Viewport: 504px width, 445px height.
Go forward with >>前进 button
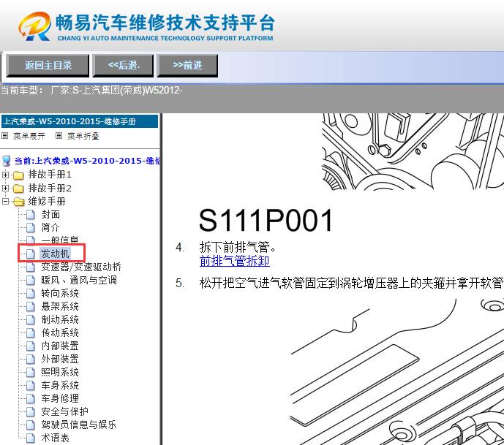coord(187,66)
